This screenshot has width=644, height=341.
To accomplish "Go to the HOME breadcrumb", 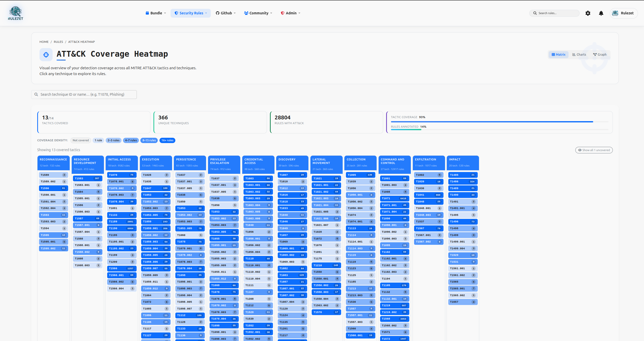I will click(x=44, y=42).
